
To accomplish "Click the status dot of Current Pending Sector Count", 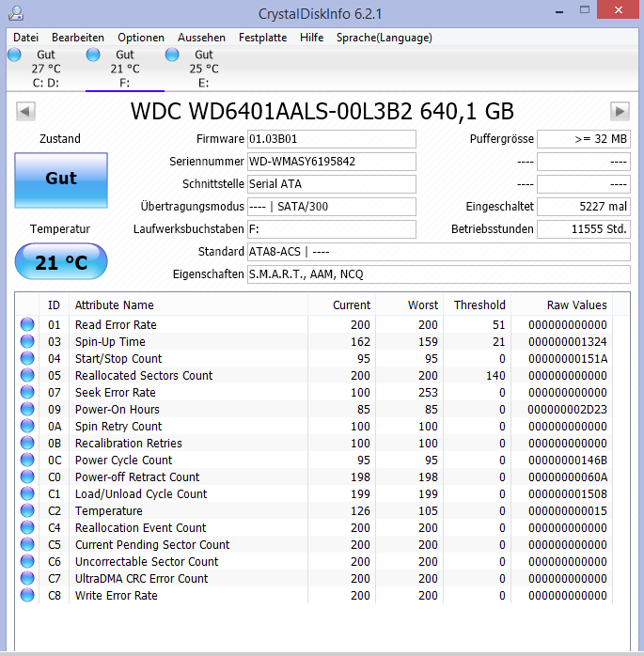I will click(x=27, y=545).
